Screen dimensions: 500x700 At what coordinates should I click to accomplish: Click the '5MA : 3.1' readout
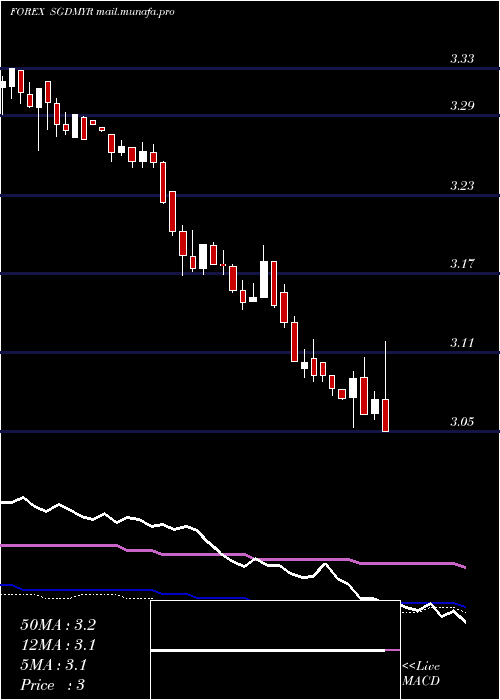[x=54, y=665]
